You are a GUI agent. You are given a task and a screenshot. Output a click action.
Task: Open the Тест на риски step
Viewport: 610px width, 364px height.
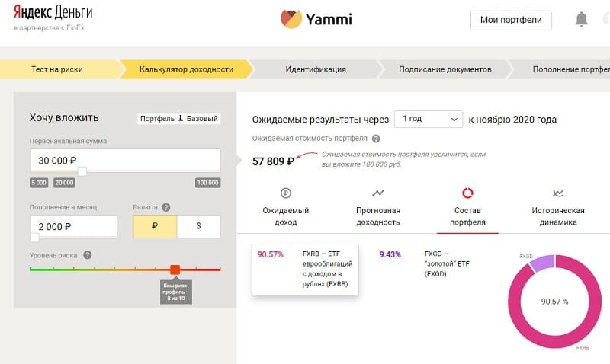pos(57,69)
